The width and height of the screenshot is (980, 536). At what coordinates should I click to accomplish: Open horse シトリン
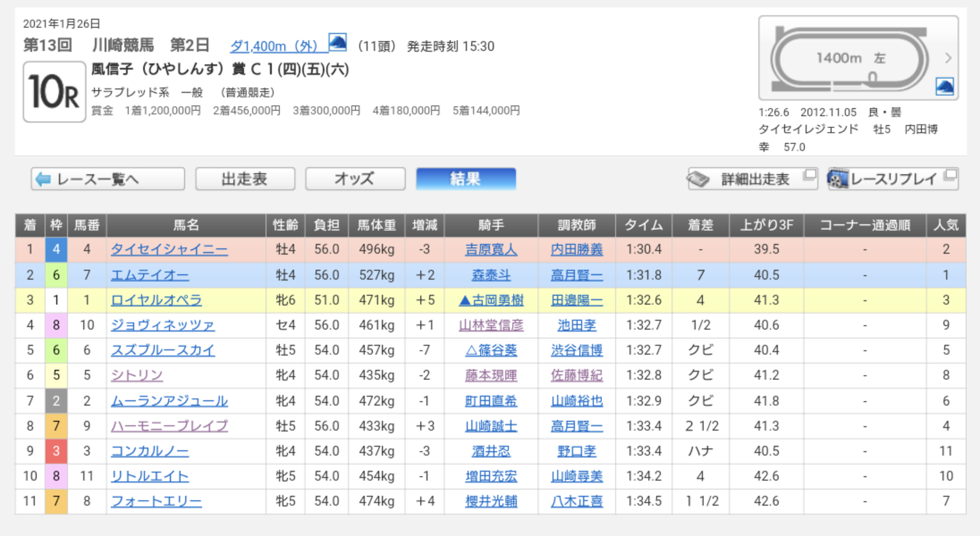coord(137,375)
